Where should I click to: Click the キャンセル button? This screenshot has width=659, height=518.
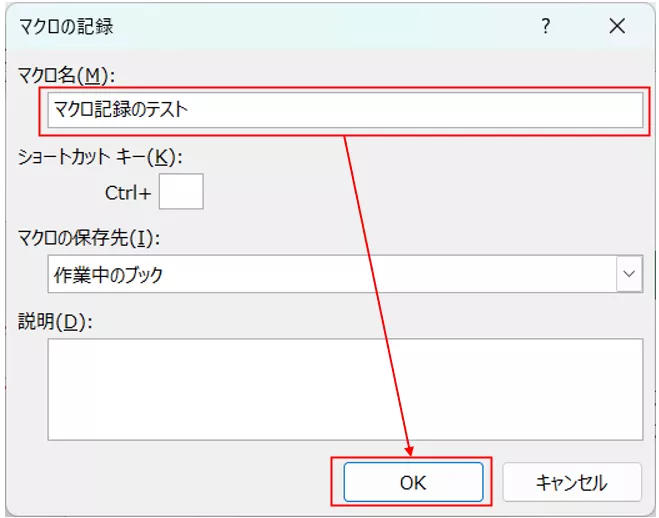[571, 483]
